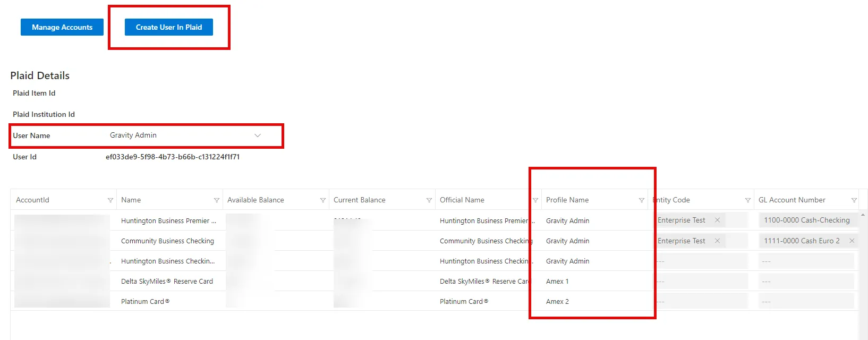Screen dimensions: 868x340
Task: Filter the Name column
Action: [x=217, y=200]
